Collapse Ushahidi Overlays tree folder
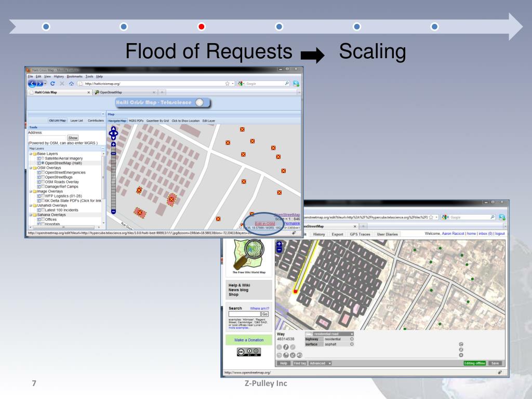The width and height of the screenshot is (532, 399). [x=30, y=206]
